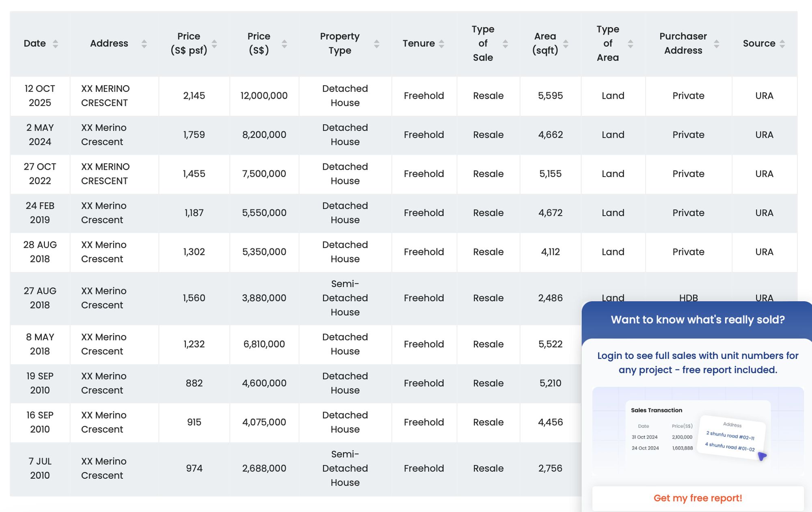The height and width of the screenshot is (512, 812).
Task: Click sort arrows beside Address header
Action: pos(144,44)
